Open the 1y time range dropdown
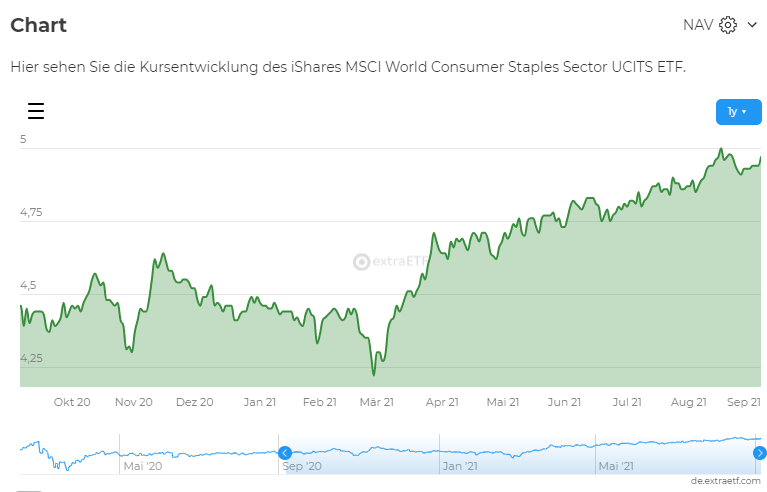Image resolution: width=767 pixels, height=492 pixels. click(x=738, y=112)
